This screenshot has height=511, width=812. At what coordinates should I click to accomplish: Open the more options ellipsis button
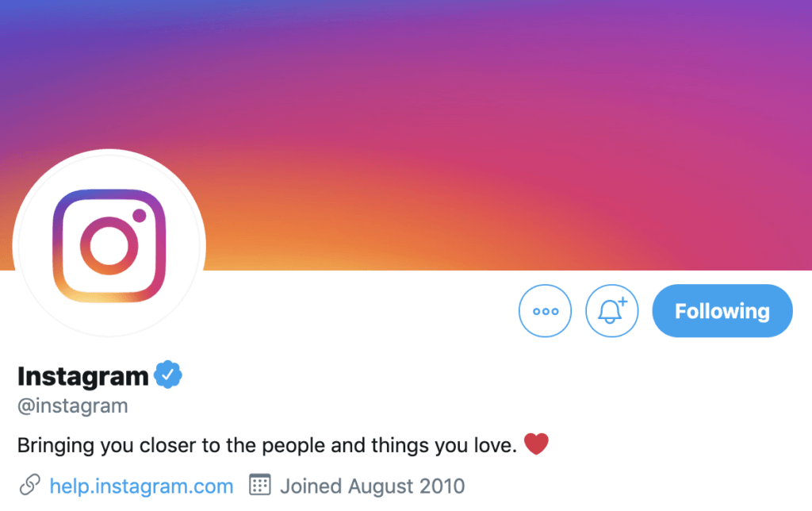(545, 311)
